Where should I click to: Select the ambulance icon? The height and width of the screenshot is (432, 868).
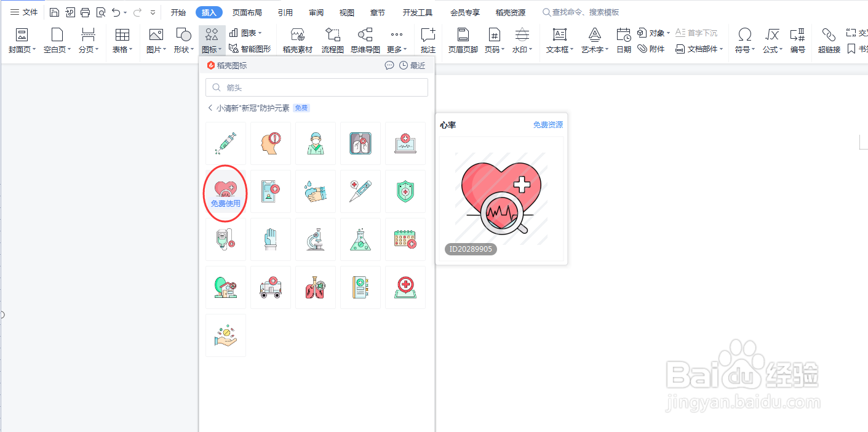pyautogui.click(x=271, y=287)
